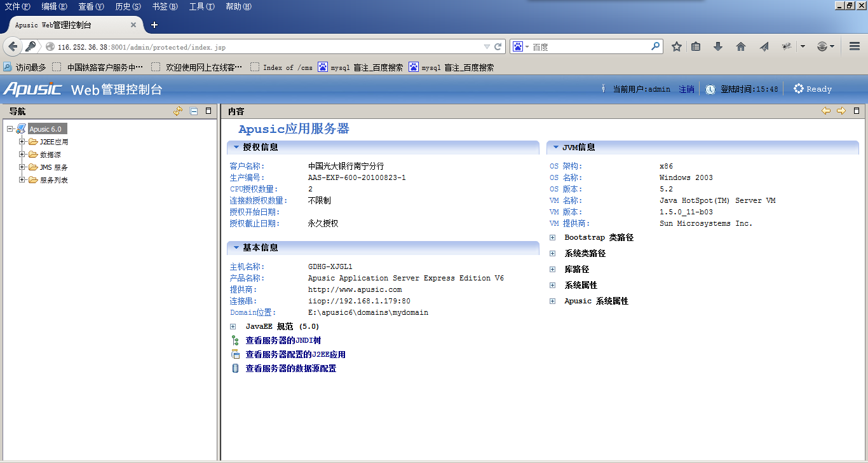
Task: Click the paper plane send icon in toolbar
Action: coord(764,46)
